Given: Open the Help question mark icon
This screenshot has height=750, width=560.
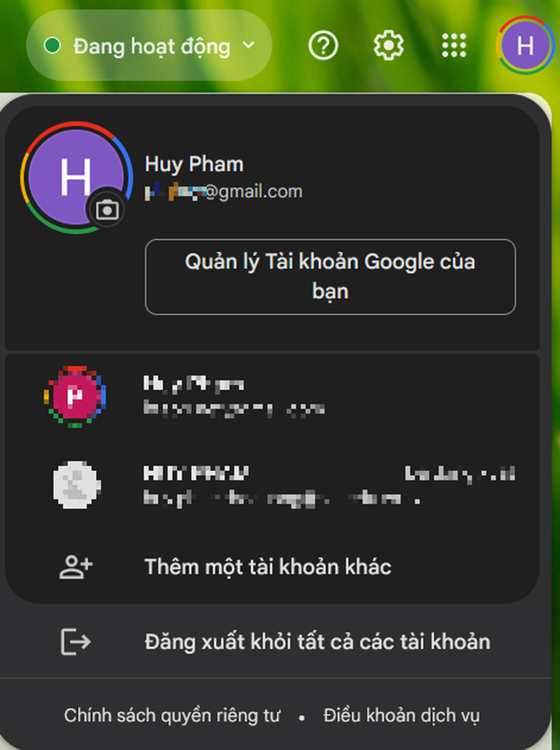Looking at the screenshot, I should click(323, 45).
